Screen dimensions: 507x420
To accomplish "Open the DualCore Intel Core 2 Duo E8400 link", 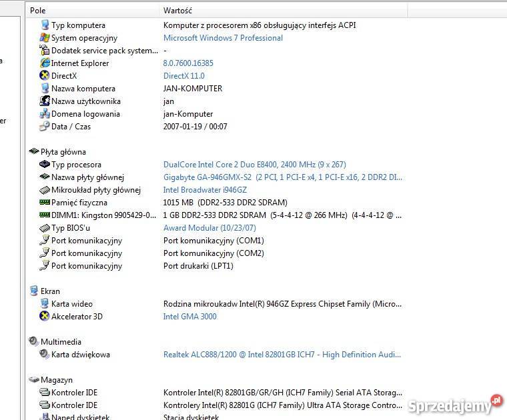I will 255,165.
